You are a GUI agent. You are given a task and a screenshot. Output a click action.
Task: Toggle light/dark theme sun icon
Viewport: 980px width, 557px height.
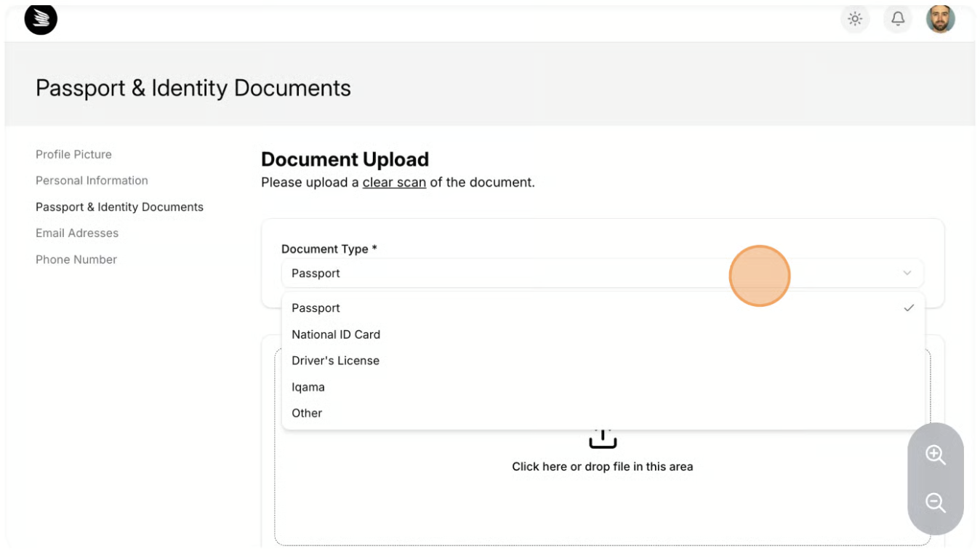(855, 20)
